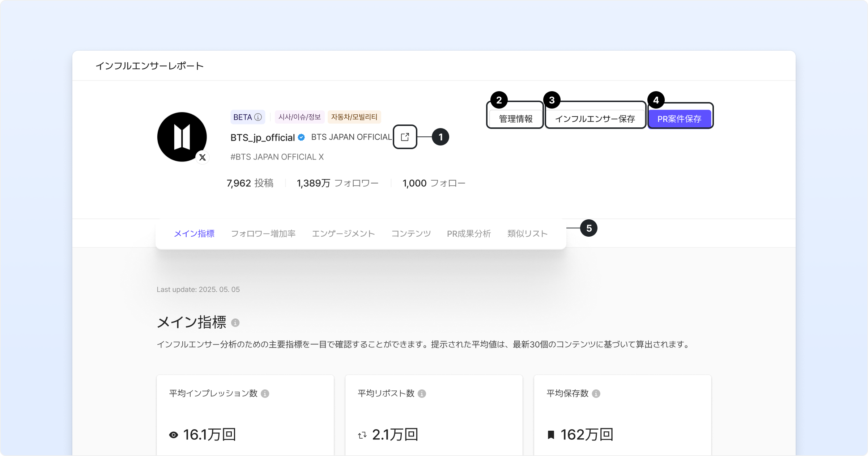This screenshot has width=868, height=456.
Task: Switch to フォロワー増加率 tab
Action: tap(263, 234)
